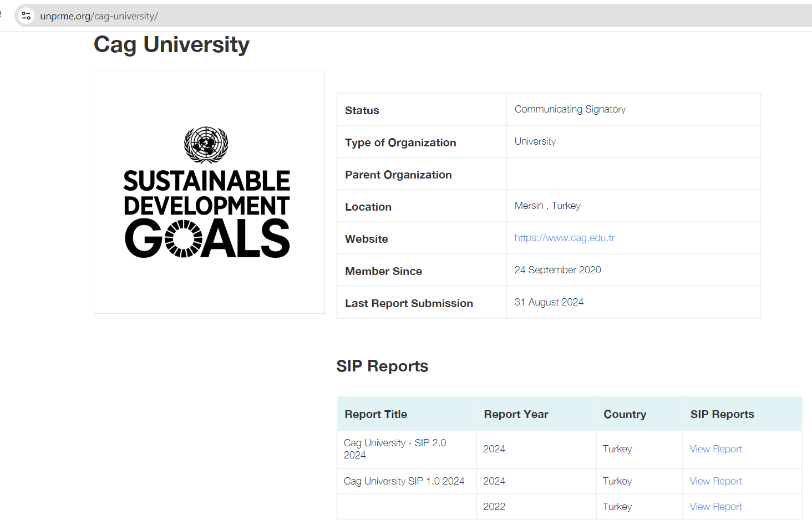812x520 pixels.
Task: Click the SIP Reports column header
Action: click(722, 414)
